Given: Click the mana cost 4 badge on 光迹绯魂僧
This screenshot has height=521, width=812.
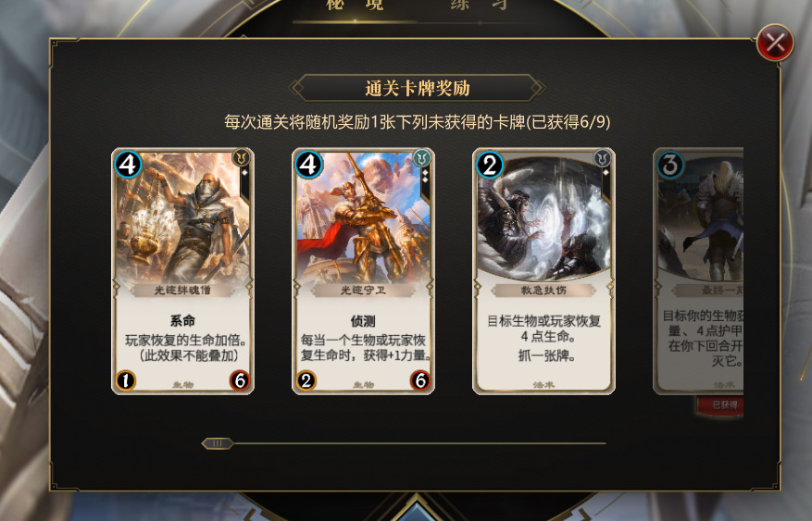Looking at the screenshot, I should 128,165.
